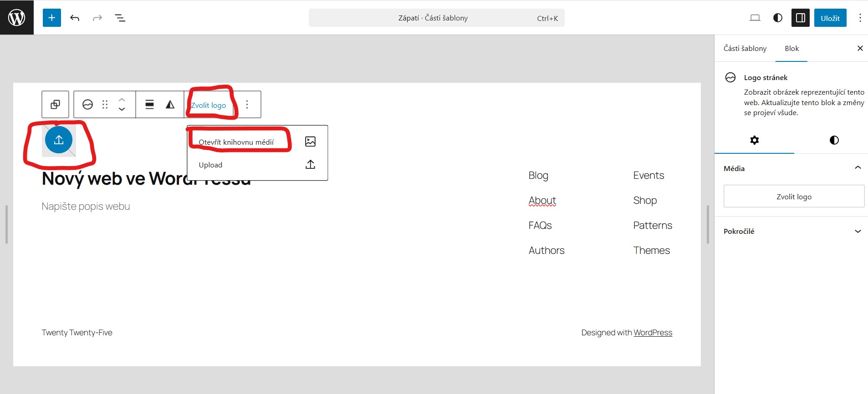Viewport: 868px width, 394px height.
Task: Switch to the Části šablony tab
Action: (745, 48)
